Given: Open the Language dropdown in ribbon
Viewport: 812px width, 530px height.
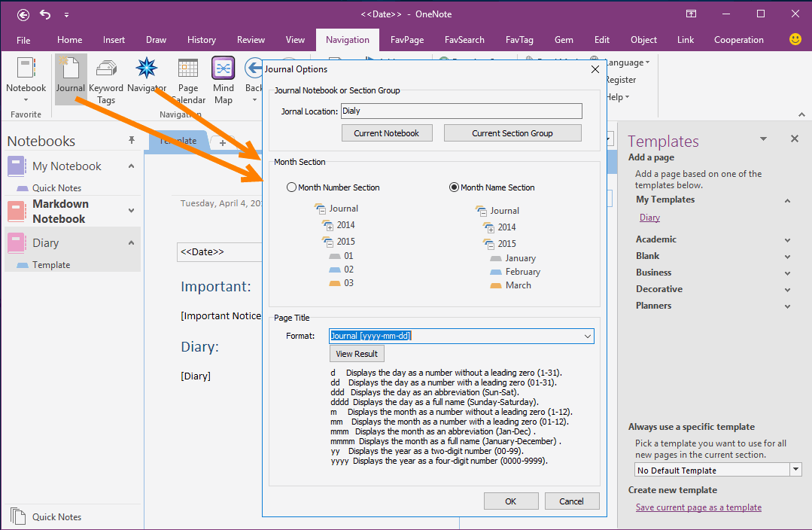Looking at the screenshot, I should pyautogui.click(x=628, y=62).
